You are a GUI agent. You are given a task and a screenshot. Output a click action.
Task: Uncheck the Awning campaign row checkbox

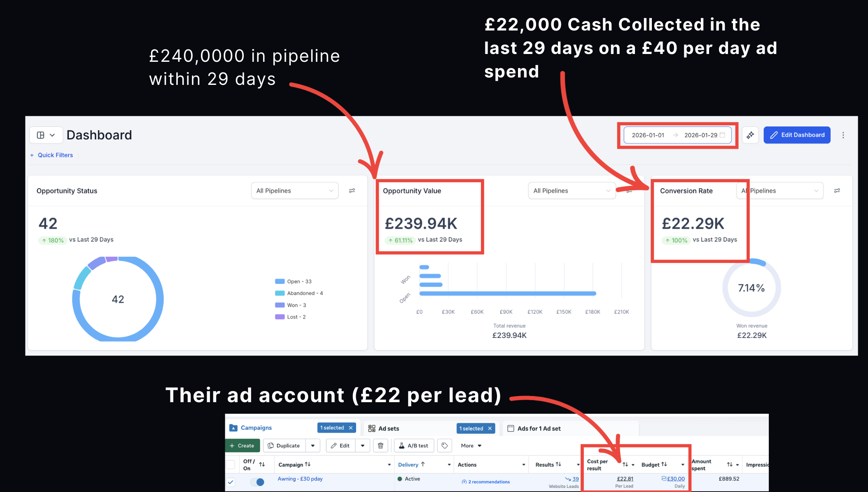(231, 482)
